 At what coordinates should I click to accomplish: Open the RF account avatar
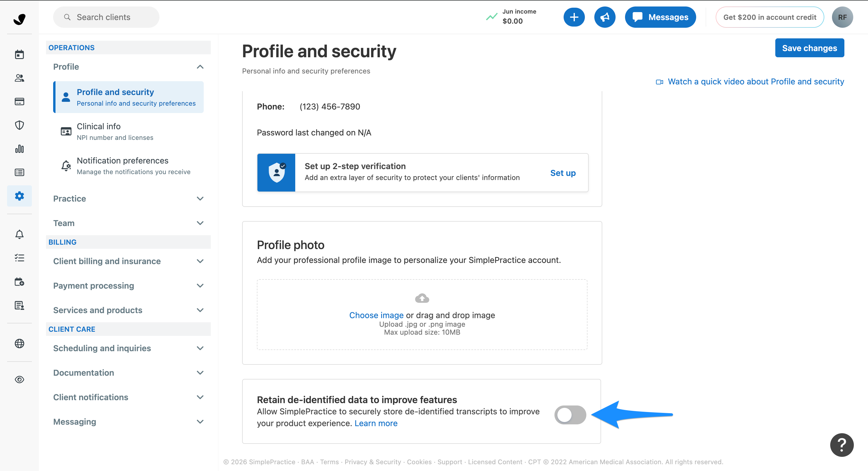842,17
